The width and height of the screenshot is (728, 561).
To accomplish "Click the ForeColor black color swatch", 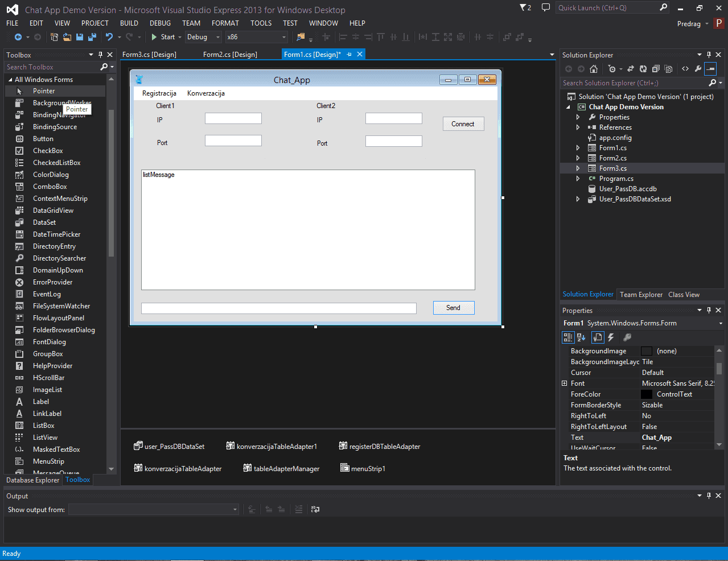I will [647, 394].
